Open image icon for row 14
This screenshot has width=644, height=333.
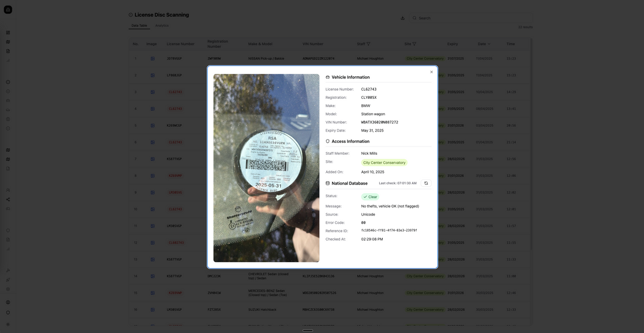[153, 276]
